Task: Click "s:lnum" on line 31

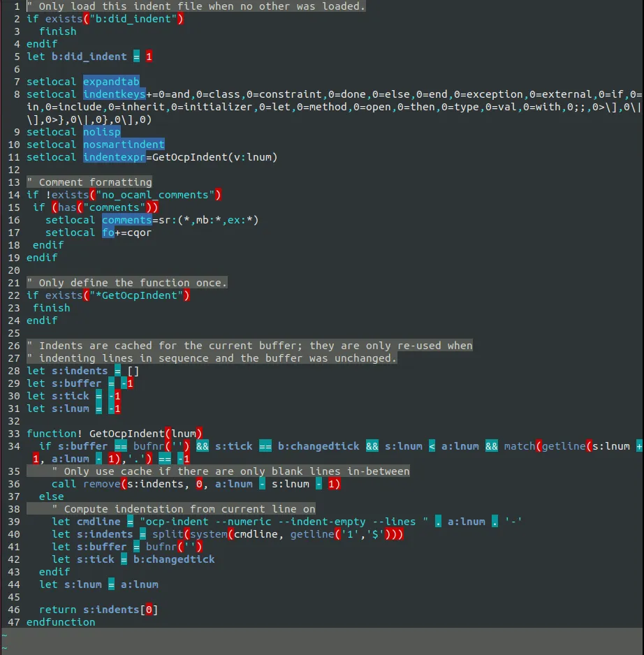Action: click(x=71, y=408)
